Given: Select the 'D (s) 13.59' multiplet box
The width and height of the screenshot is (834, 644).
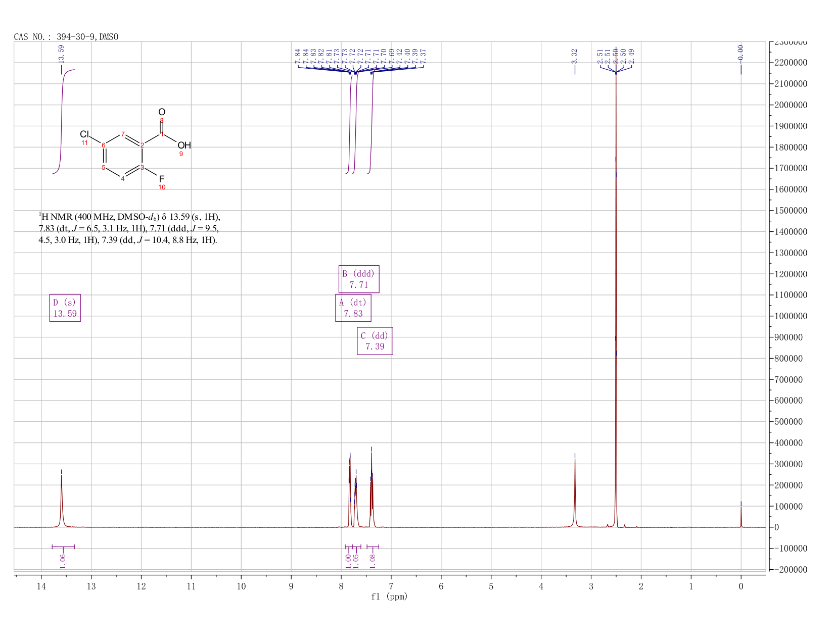Looking at the screenshot, I should click(x=65, y=308).
